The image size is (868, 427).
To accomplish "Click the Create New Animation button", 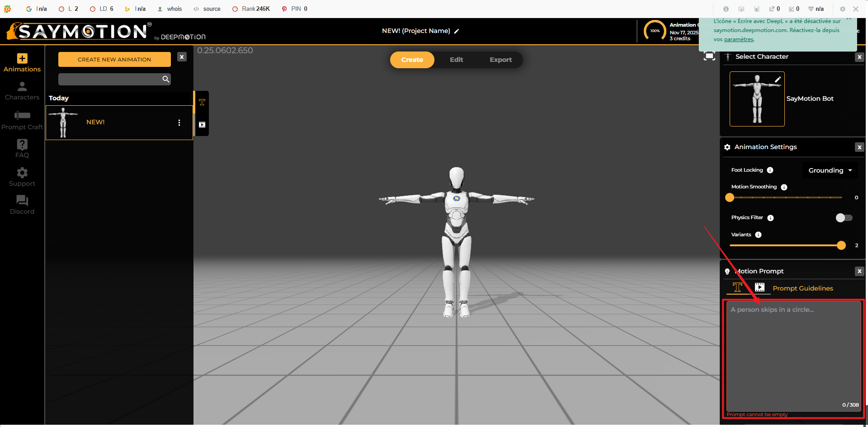I will tap(114, 60).
